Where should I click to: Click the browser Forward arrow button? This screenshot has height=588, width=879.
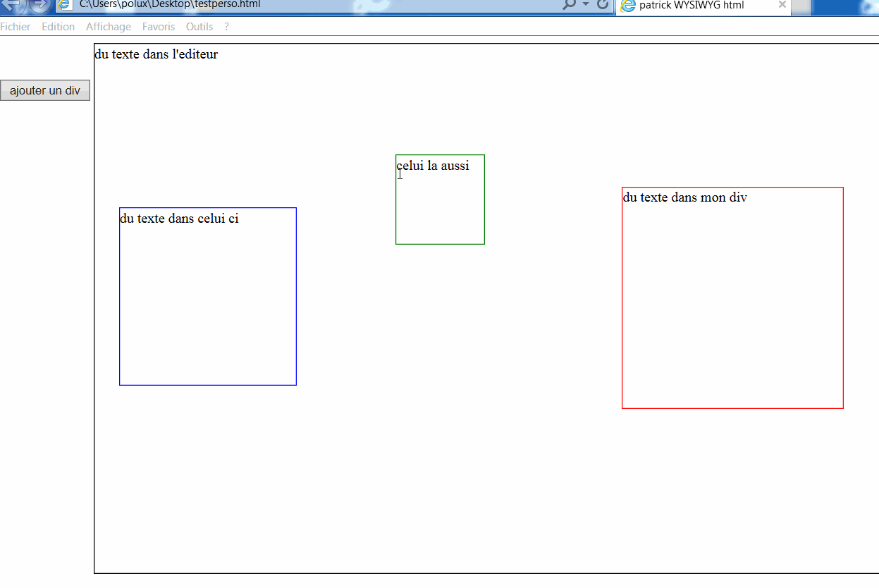pos(40,5)
